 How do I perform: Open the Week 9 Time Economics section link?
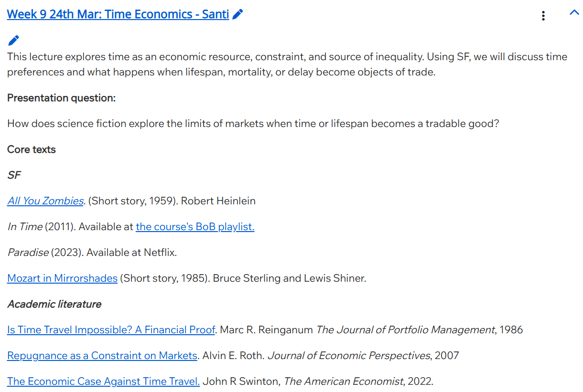point(118,14)
